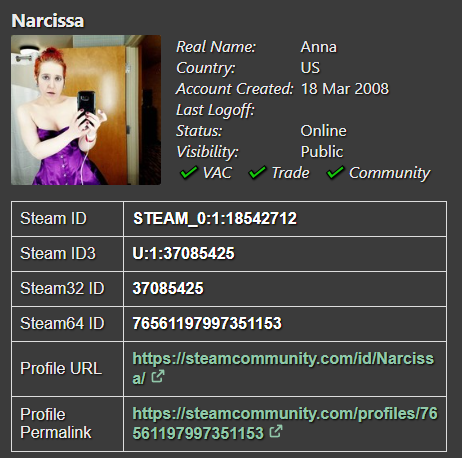Click the green Trade checkmark icon
The height and width of the screenshot is (458, 462).
pyautogui.click(x=257, y=172)
